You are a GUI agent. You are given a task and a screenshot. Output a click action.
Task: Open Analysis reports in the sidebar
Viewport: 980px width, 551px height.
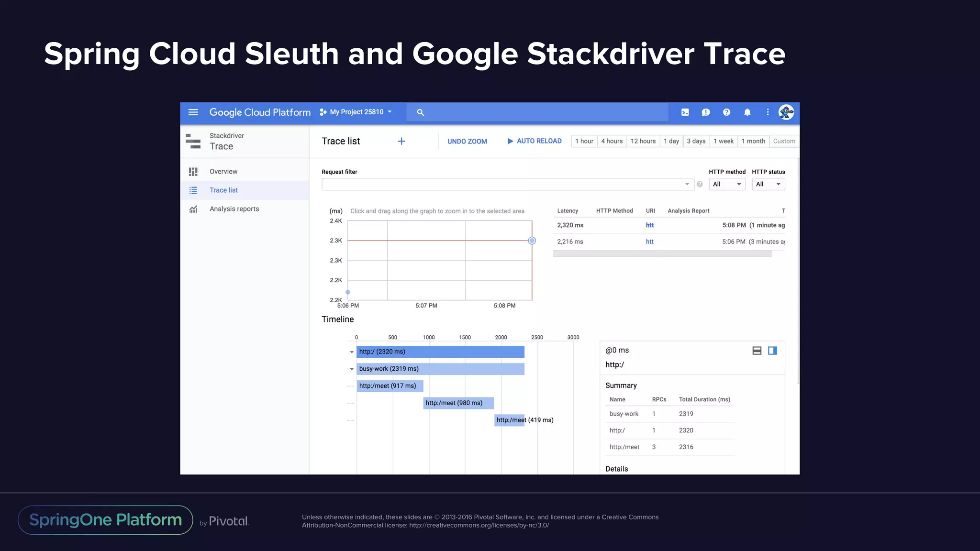click(245, 209)
